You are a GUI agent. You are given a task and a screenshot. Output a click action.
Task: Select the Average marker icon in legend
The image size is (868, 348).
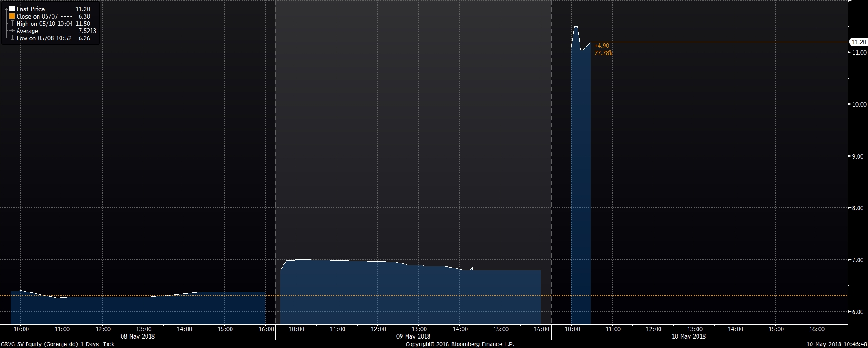coord(12,31)
